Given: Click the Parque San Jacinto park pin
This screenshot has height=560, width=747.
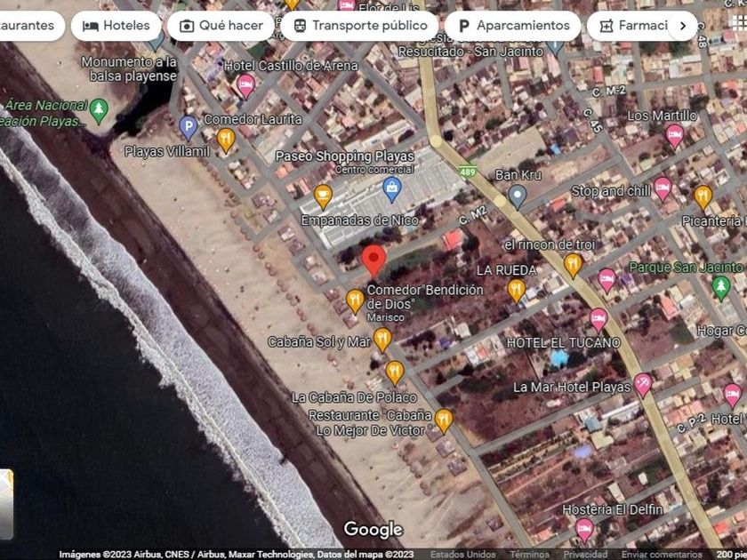Looking at the screenshot, I should 721,288.
